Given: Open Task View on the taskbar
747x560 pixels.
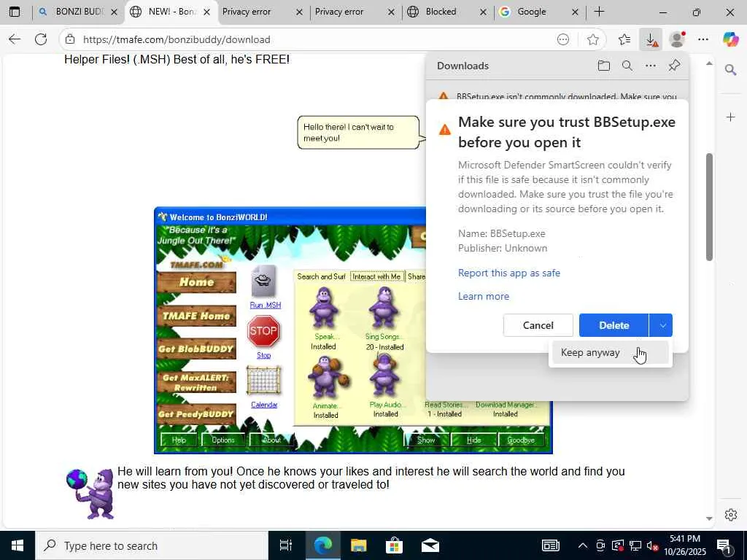Looking at the screenshot, I should coord(285,545).
